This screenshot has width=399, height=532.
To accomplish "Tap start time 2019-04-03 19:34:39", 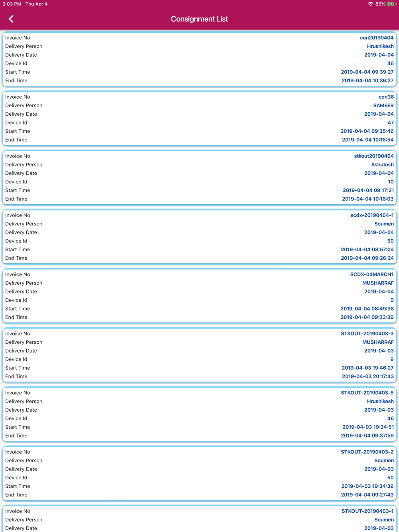I will (x=367, y=487).
